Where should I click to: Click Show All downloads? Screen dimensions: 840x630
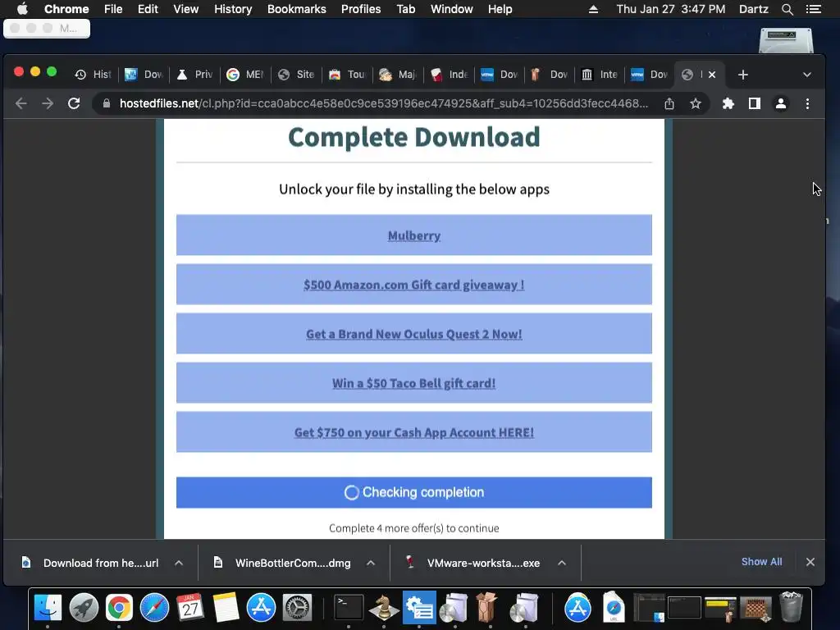[x=761, y=561]
